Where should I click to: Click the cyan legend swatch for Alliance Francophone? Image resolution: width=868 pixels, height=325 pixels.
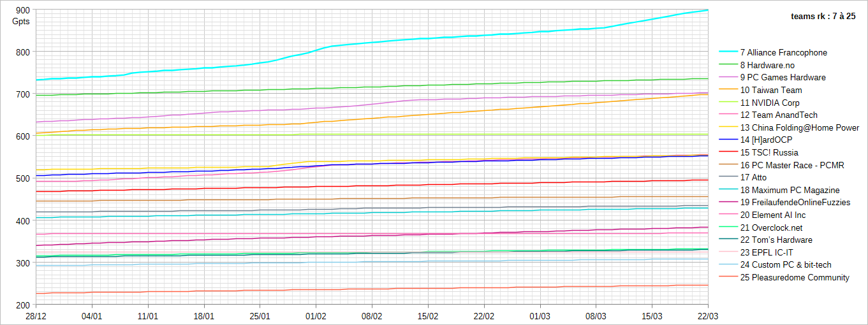728,52
